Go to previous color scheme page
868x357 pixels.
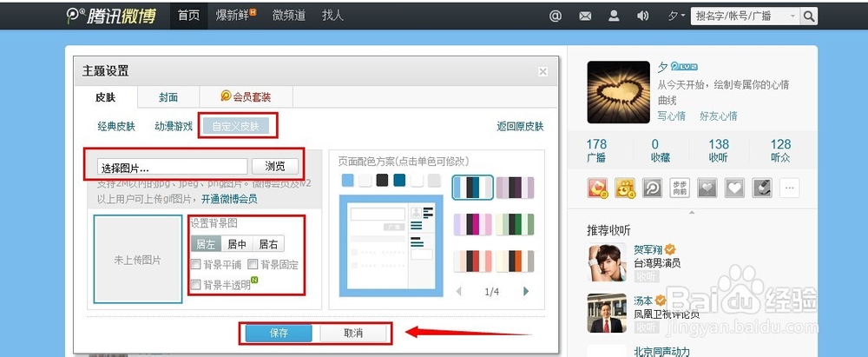[459, 291]
